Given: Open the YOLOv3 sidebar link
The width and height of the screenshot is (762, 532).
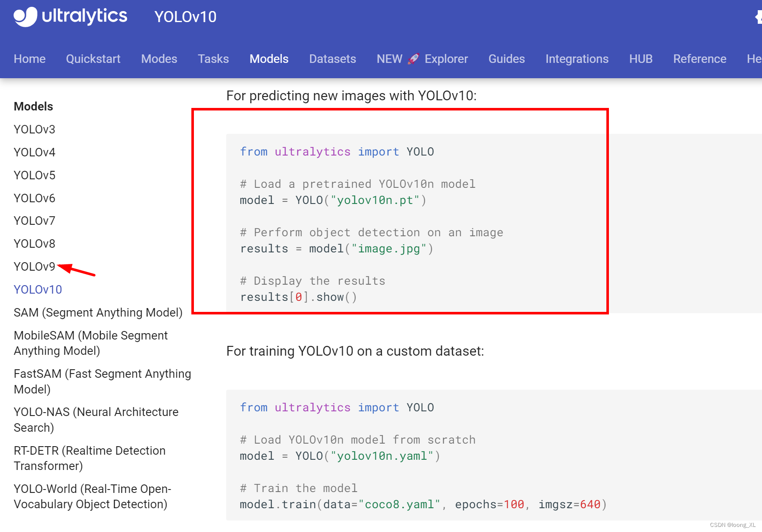Looking at the screenshot, I should (x=34, y=129).
